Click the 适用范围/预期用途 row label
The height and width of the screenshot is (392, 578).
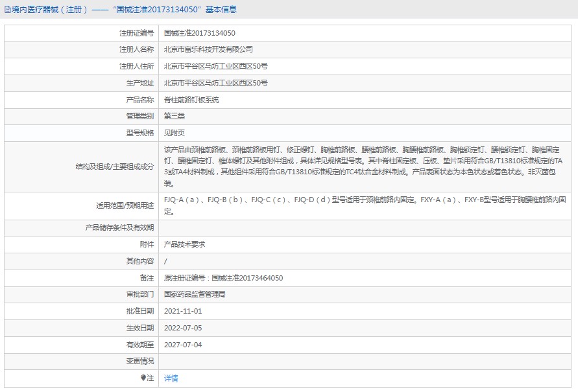pos(123,205)
